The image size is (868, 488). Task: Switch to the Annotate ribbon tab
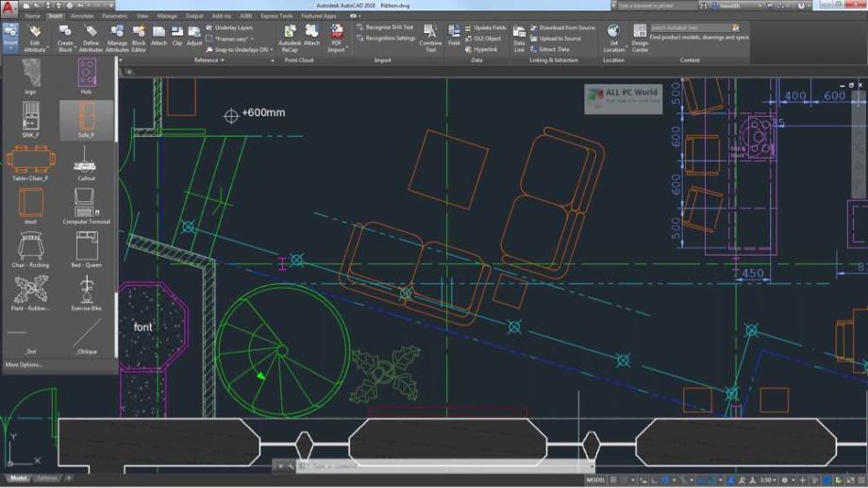click(x=80, y=16)
